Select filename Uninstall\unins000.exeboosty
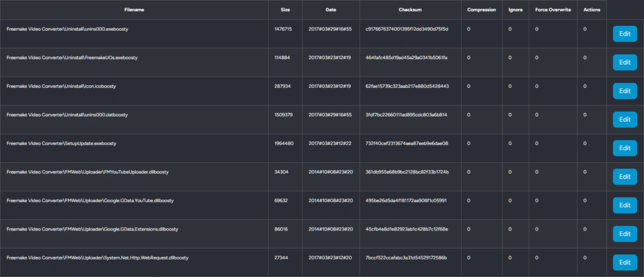Screen dimensions: 644x277 tap(67, 29)
